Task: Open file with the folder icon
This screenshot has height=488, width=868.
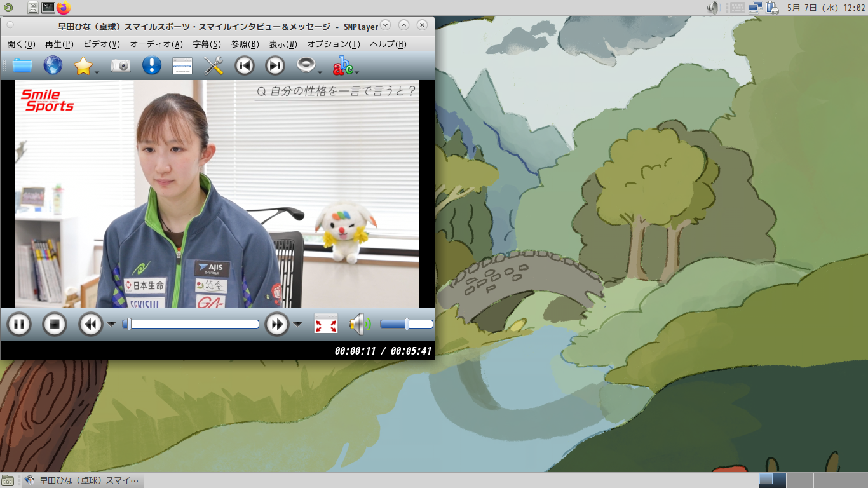Action: tap(22, 65)
